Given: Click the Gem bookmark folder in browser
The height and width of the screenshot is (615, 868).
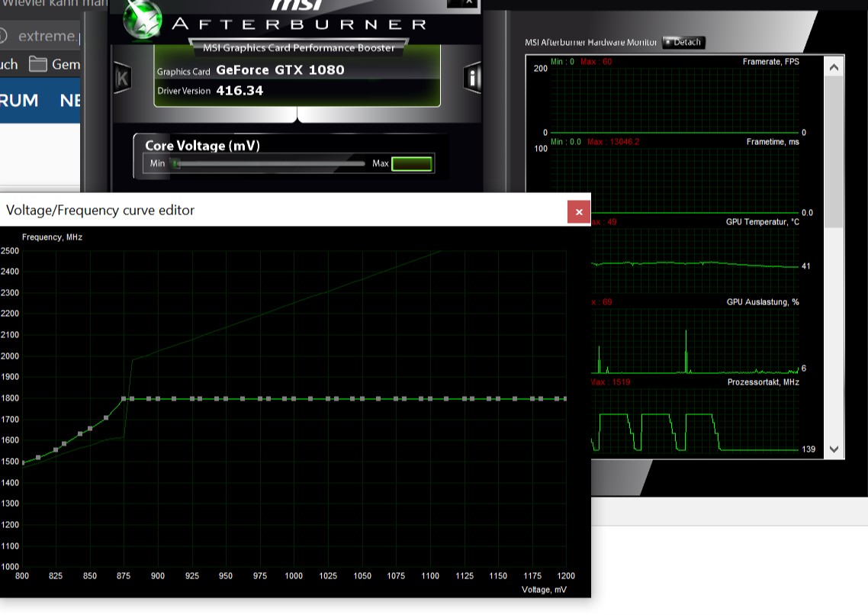Looking at the screenshot, I should (x=55, y=64).
